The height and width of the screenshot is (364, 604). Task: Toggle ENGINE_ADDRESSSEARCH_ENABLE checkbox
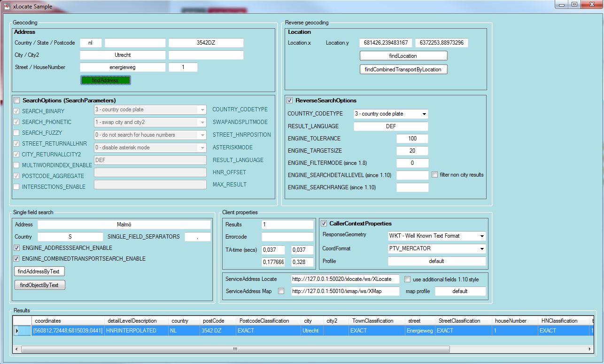17,248
